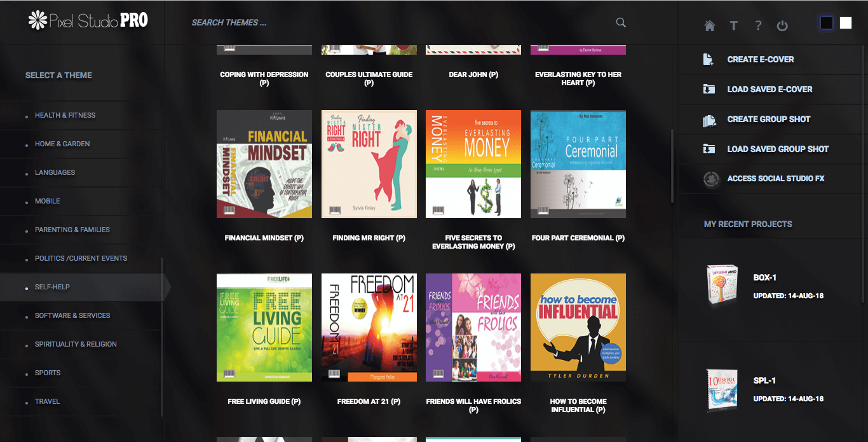Click the Create Group Shot icon
The height and width of the screenshot is (442, 868).
click(709, 120)
